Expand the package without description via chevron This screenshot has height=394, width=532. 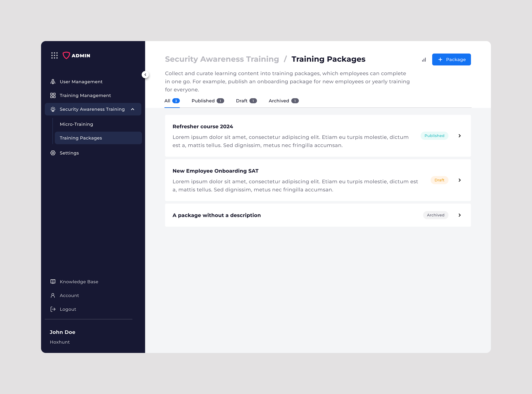[x=460, y=215]
